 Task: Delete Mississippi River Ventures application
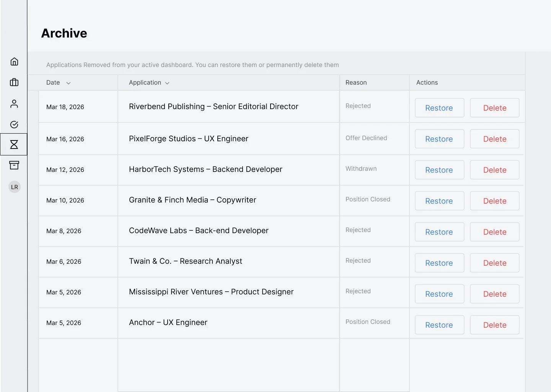click(494, 294)
